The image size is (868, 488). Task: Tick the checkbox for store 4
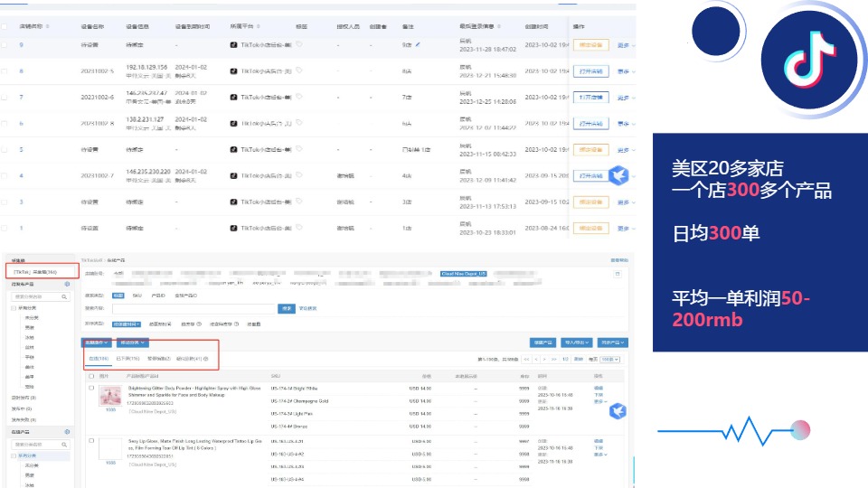coord(4,176)
